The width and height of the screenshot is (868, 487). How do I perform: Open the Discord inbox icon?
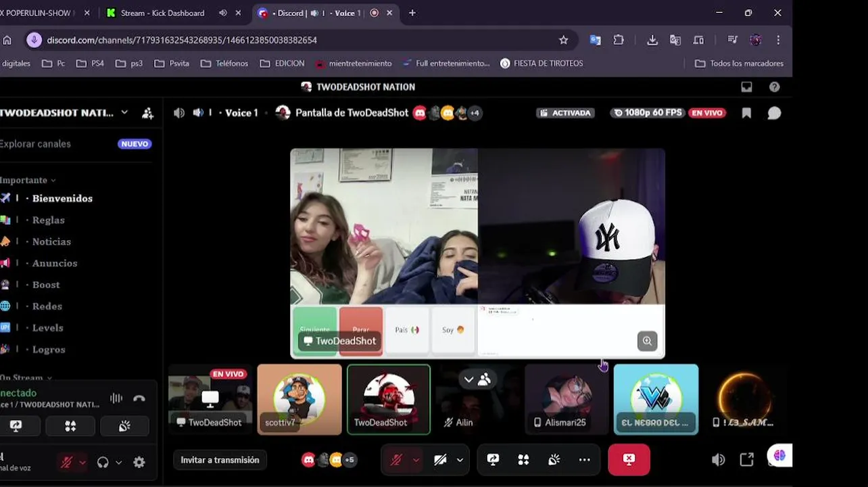[x=746, y=87]
